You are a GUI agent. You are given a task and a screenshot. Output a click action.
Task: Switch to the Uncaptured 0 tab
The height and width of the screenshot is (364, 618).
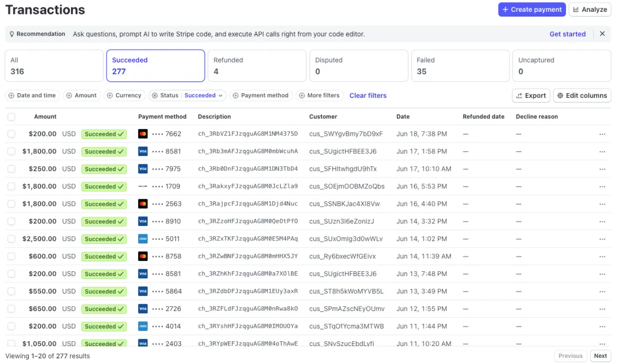tap(562, 66)
